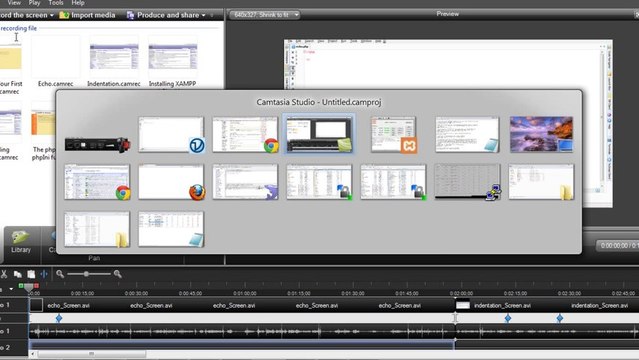The height and width of the screenshot is (360, 639).
Task: Open the 640x327 Shrink to fit dropdown
Action: (x=265, y=15)
